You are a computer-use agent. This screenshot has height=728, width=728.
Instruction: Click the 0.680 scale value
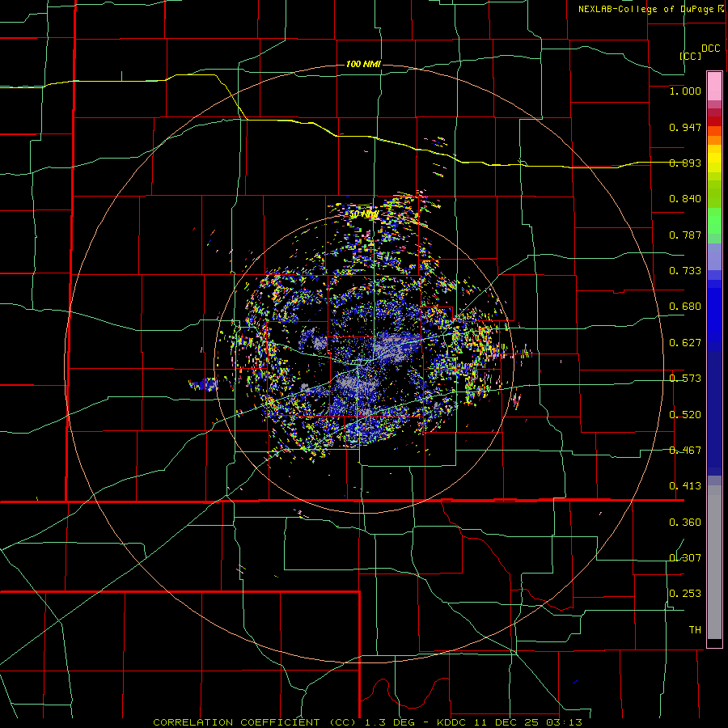click(685, 307)
